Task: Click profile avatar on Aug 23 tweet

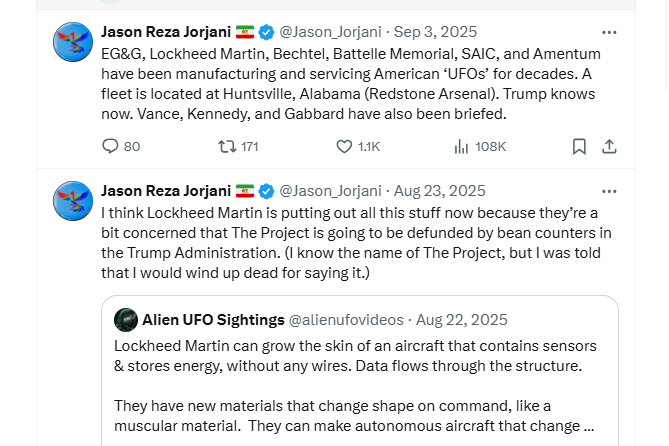Action: (x=73, y=201)
